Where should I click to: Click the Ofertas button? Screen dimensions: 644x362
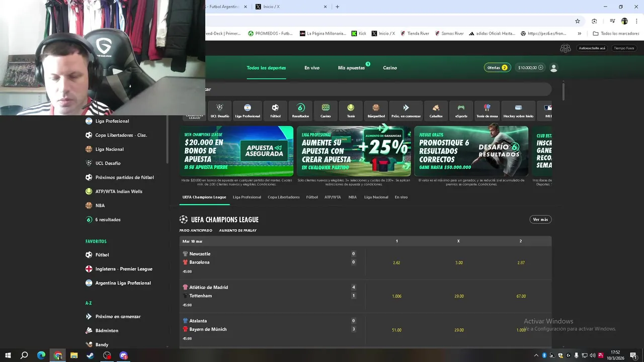tap(497, 67)
